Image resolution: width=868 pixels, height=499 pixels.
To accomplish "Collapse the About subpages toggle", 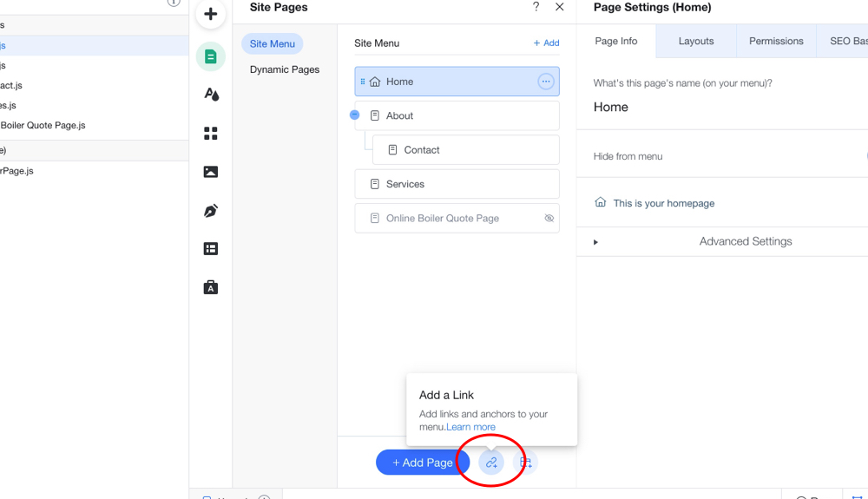I will click(x=354, y=115).
